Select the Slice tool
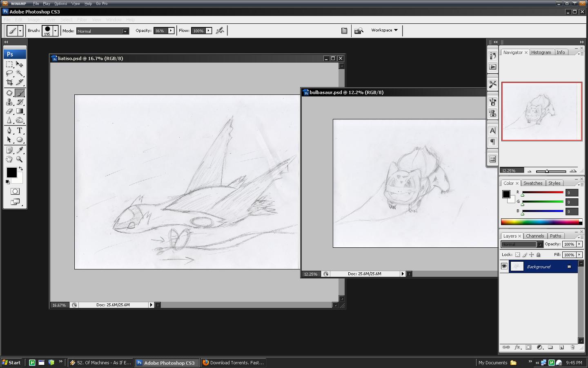The height and width of the screenshot is (368, 588). pyautogui.click(x=20, y=82)
